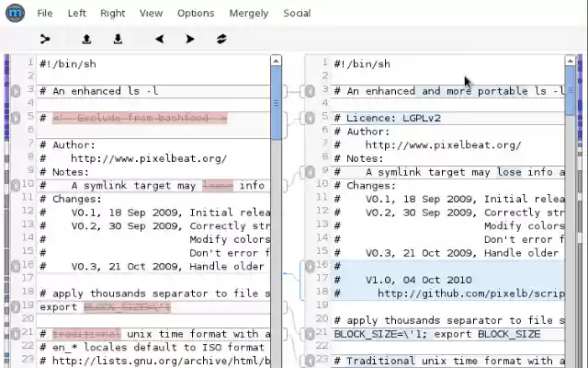Merge left line 3 change to right
Viewport: 588px width, 368px height.
coord(16,91)
